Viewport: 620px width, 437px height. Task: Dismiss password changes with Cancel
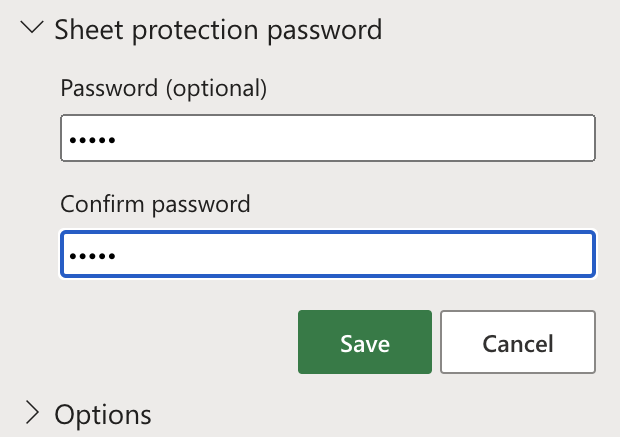[x=517, y=343]
